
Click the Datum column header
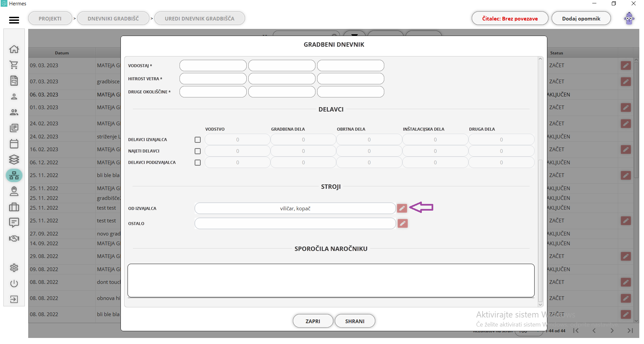tap(62, 53)
